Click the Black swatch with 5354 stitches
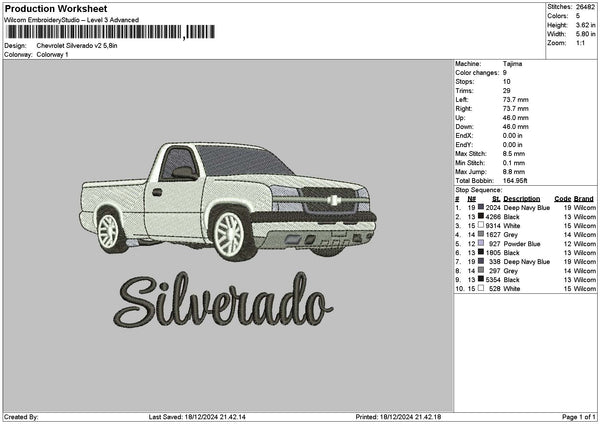The image size is (600, 424). (481, 279)
